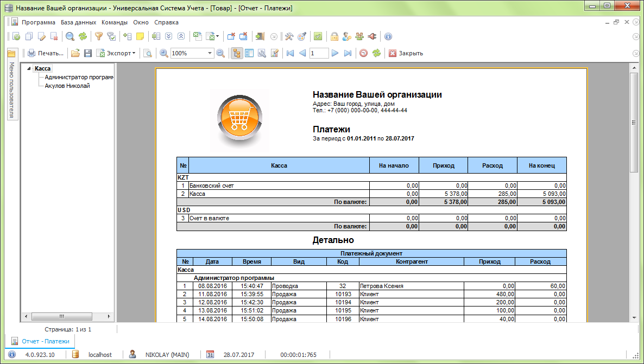Click the report toolbar overflow arrow at right edge
The image size is (644, 364).
(636, 53)
